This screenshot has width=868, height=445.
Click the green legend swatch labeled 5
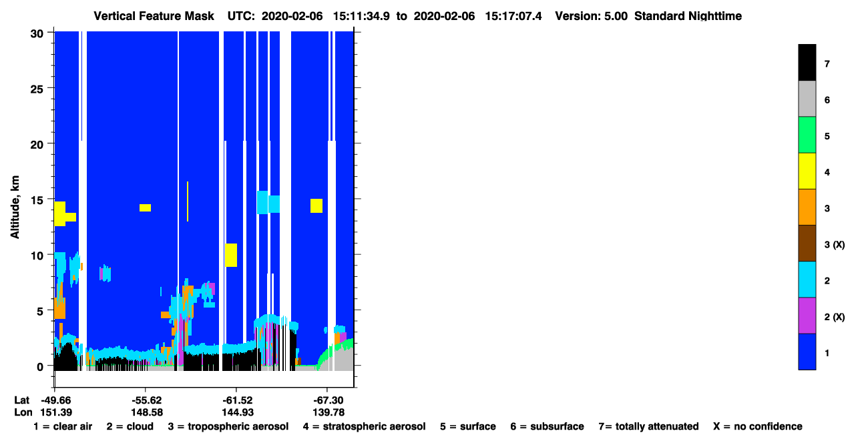tap(807, 135)
